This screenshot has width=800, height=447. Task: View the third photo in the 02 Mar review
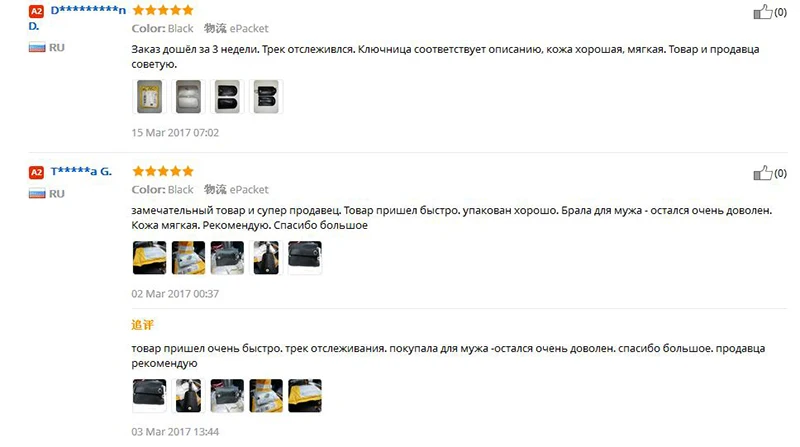(x=227, y=258)
